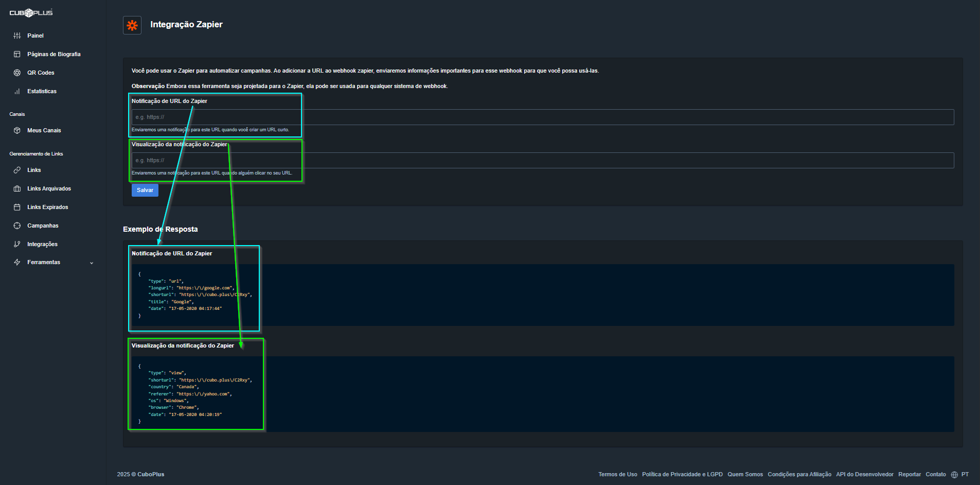Click the Páginas de Biografia layout icon

[17, 54]
